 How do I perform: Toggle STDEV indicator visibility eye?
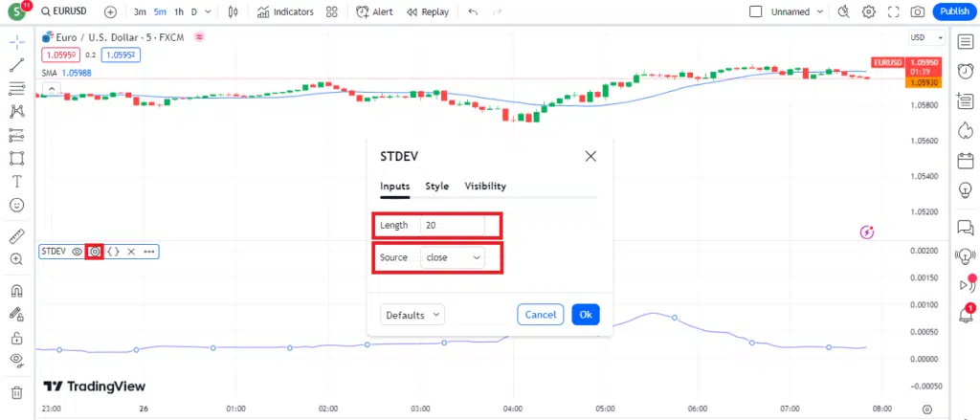point(77,252)
